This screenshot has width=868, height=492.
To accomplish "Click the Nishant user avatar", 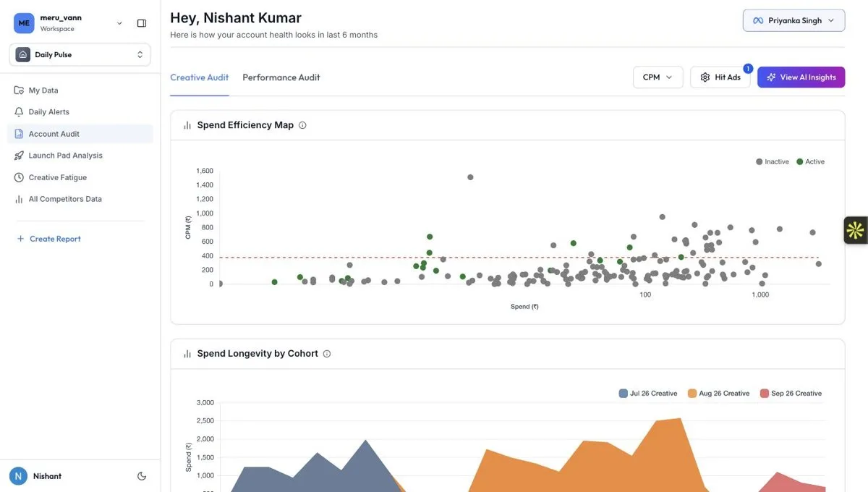I will pyautogui.click(x=18, y=475).
